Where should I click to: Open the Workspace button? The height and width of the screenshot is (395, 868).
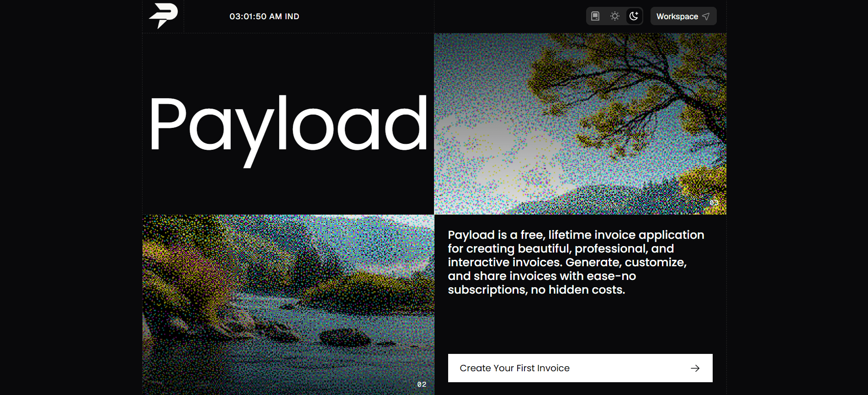click(683, 16)
